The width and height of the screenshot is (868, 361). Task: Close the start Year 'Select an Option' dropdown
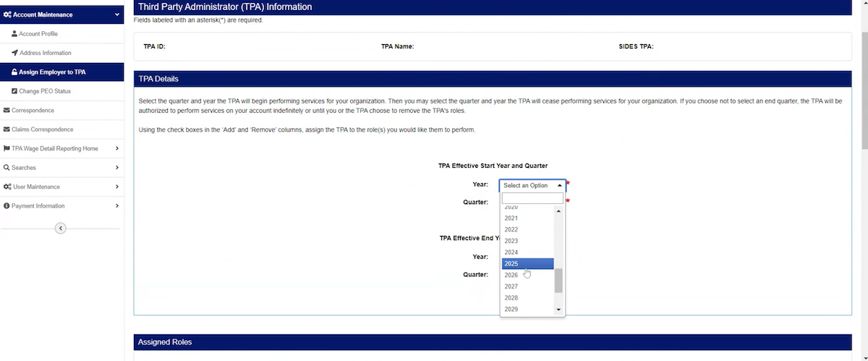point(532,185)
